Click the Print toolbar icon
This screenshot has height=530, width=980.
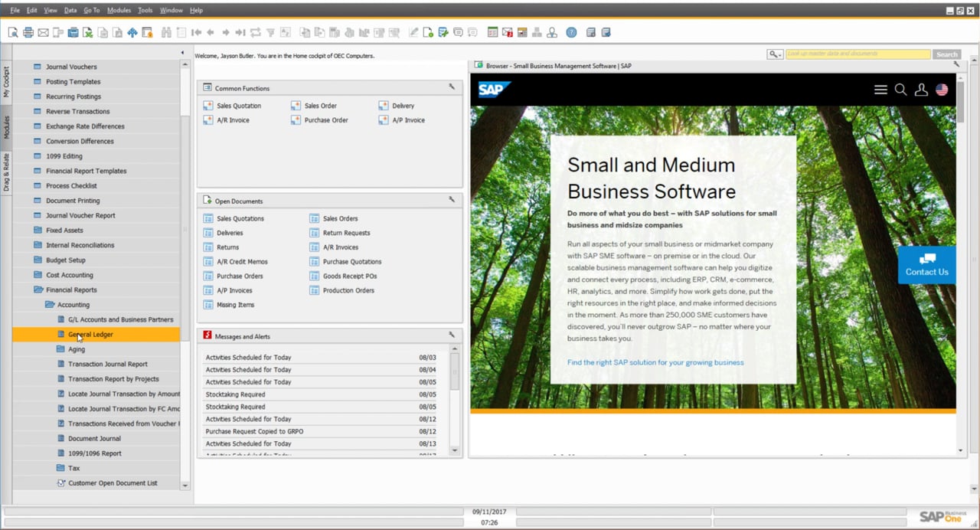click(28, 32)
